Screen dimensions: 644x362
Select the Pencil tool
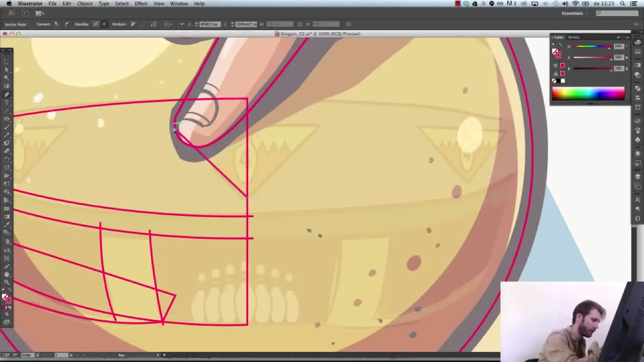(x=7, y=135)
